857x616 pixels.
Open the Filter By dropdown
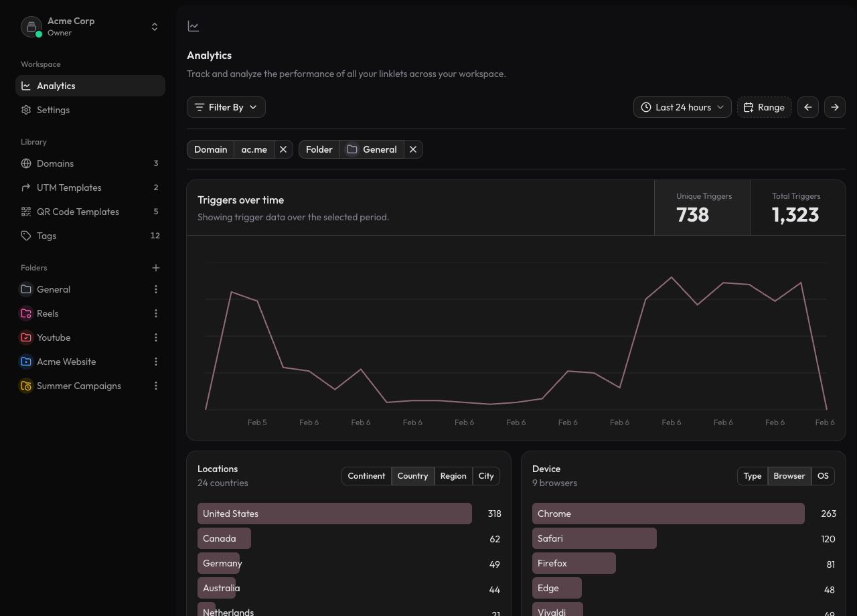coord(226,106)
